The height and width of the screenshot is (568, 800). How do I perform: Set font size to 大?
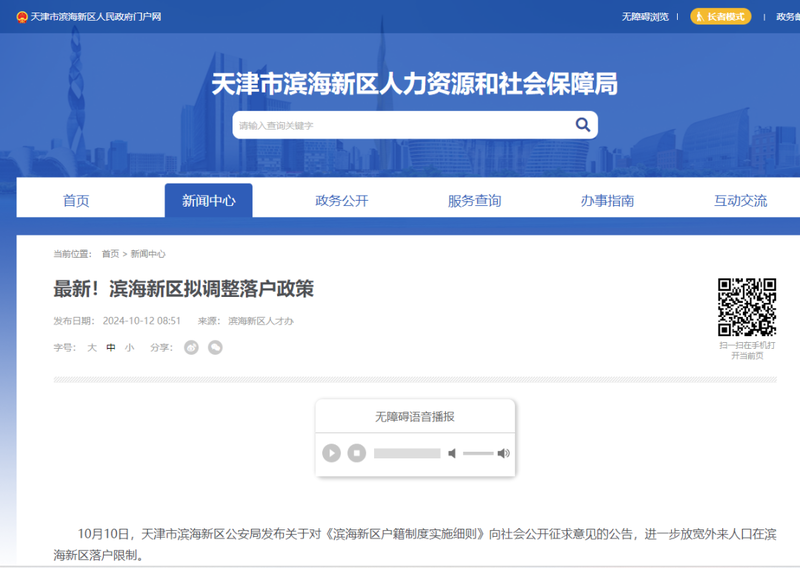(x=92, y=348)
